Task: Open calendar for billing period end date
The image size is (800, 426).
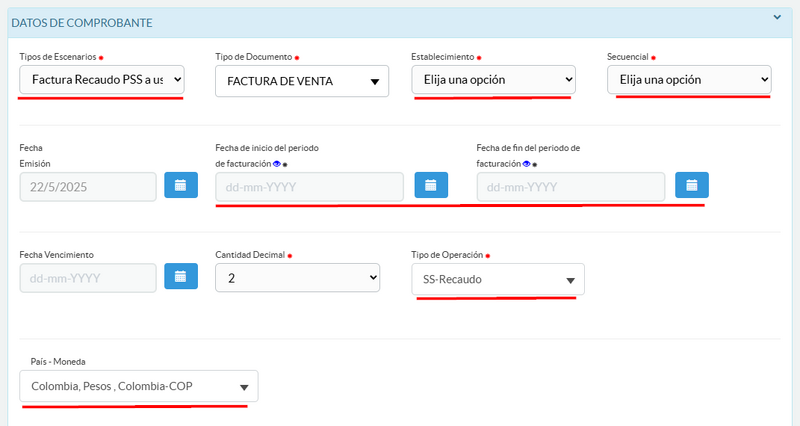Action: [x=692, y=186]
